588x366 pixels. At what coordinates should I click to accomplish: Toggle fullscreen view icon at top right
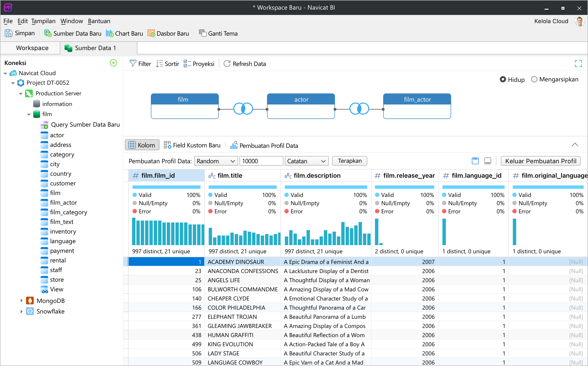coord(578,64)
